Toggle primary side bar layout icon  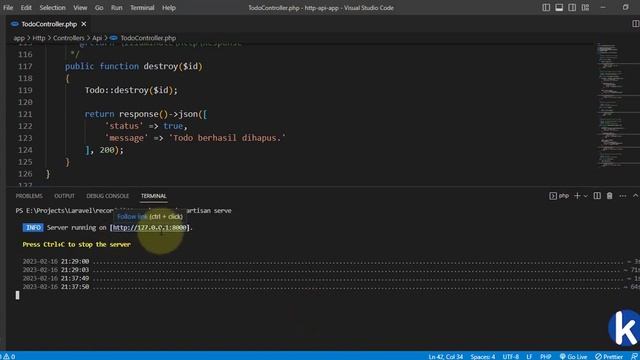pyautogui.click(x=546, y=8)
